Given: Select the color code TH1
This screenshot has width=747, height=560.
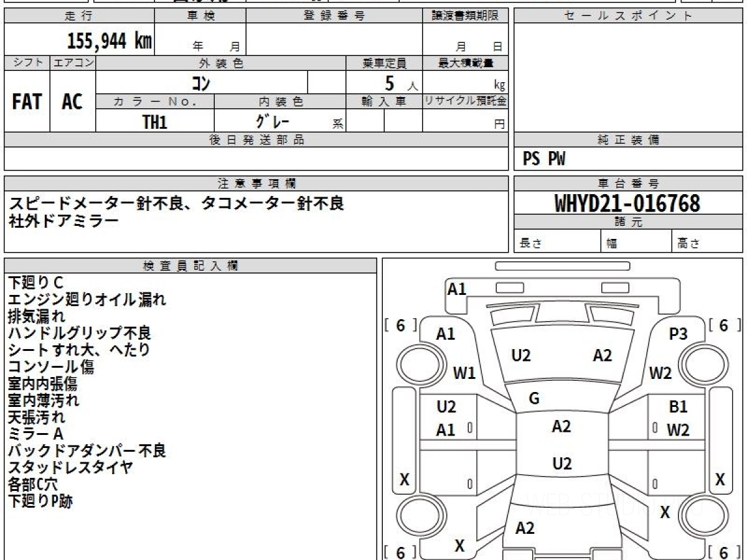Looking at the screenshot, I should click(154, 122).
